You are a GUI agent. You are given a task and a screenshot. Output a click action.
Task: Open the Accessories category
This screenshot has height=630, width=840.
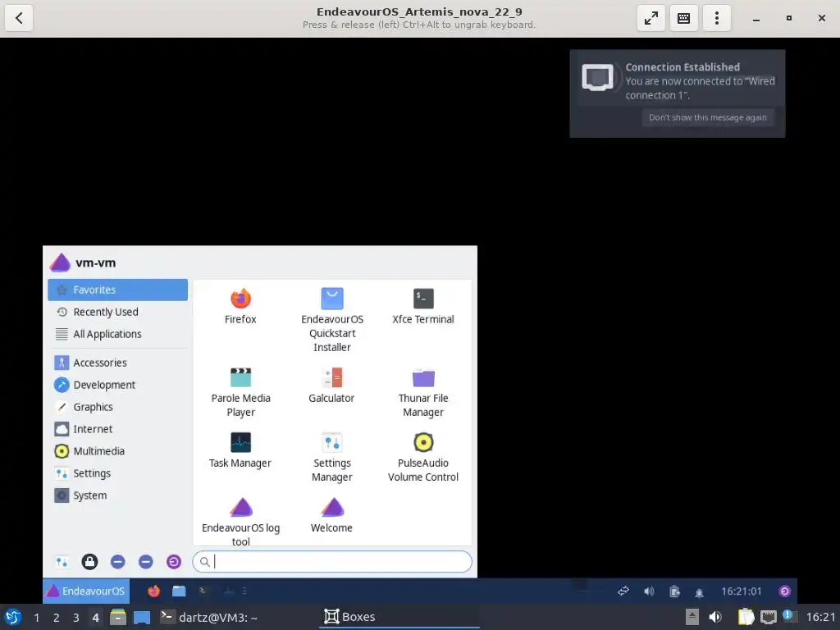pyautogui.click(x=117, y=363)
